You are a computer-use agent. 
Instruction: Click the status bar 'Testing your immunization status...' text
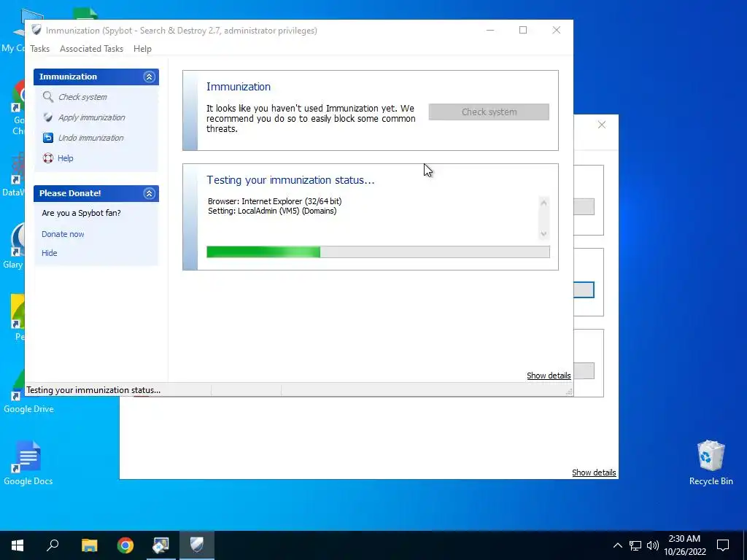pyautogui.click(x=93, y=390)
